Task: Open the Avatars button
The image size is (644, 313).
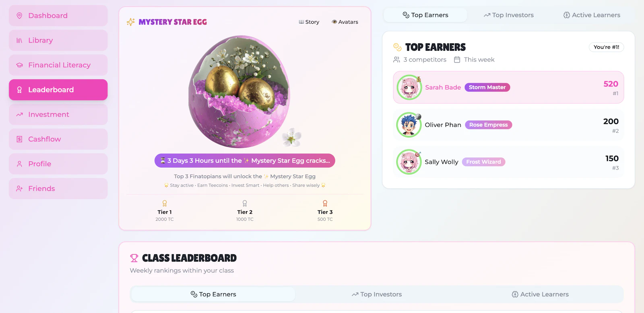Action: [345, 22]
